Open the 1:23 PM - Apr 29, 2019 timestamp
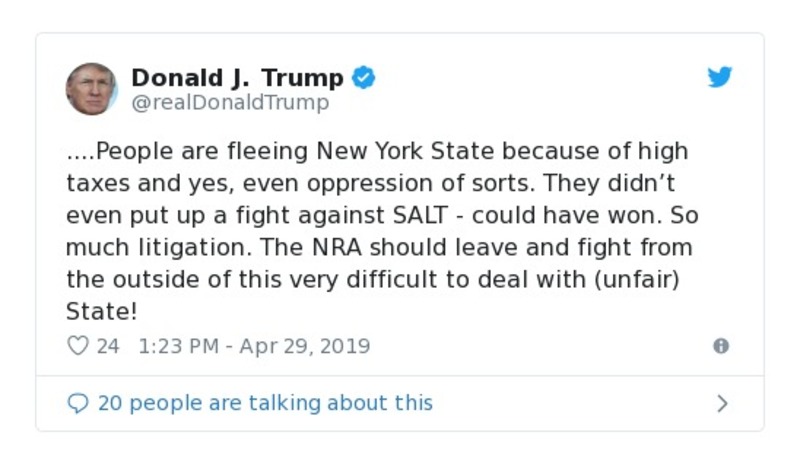 254,346
